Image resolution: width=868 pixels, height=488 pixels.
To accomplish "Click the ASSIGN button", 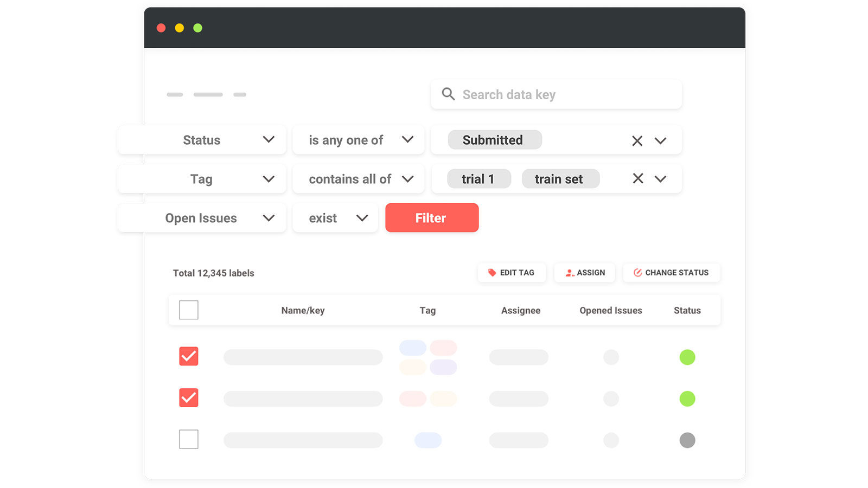I will (x=585, y=273).
